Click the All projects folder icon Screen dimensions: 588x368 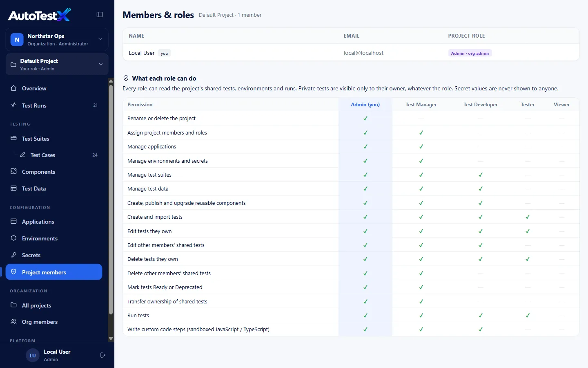coord(13,305)
